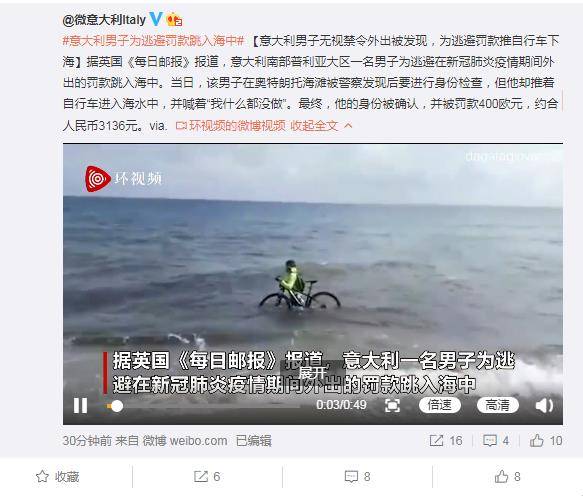Open the bottom bar repost icon showing 6
Viewport: 583px width, 496px height.
point(207,477)
